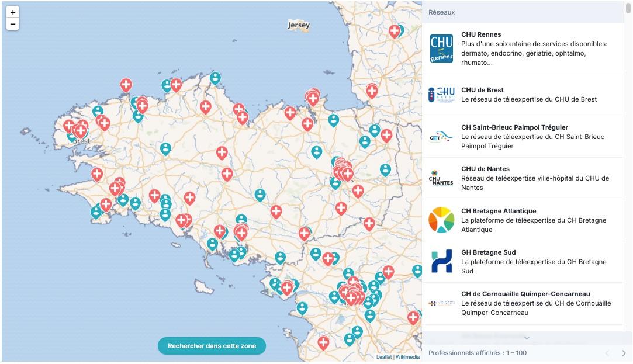This screenshot has height=364, width=633.
Task: Expand list with bottom chevron arrow
Action: point(527,338)
